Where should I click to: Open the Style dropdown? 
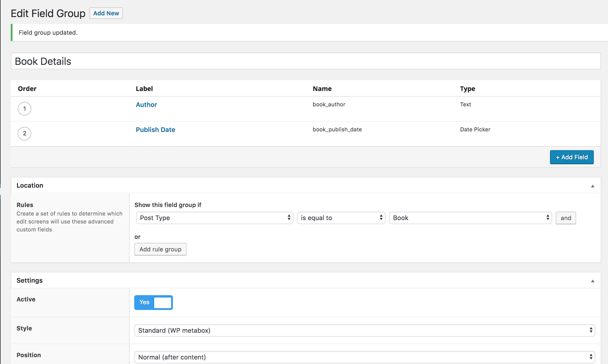point(365,330)
